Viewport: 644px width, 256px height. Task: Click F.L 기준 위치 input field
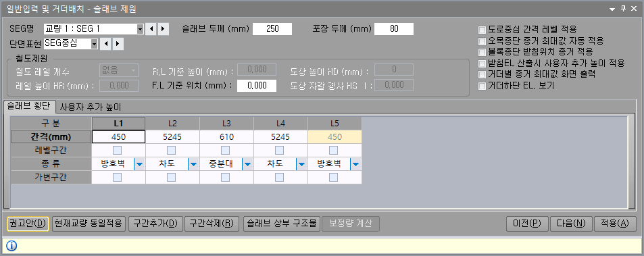click(257, 85)
